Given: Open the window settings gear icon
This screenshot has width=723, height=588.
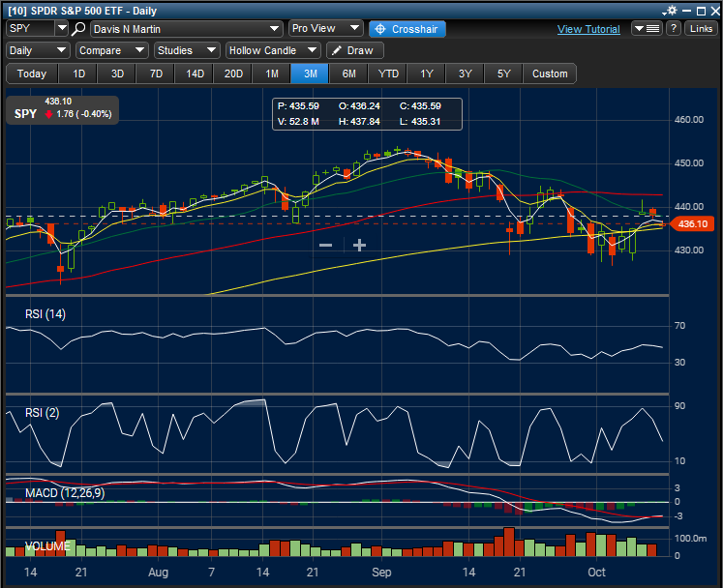Looking at the screenshot, I should click(671, 11).
